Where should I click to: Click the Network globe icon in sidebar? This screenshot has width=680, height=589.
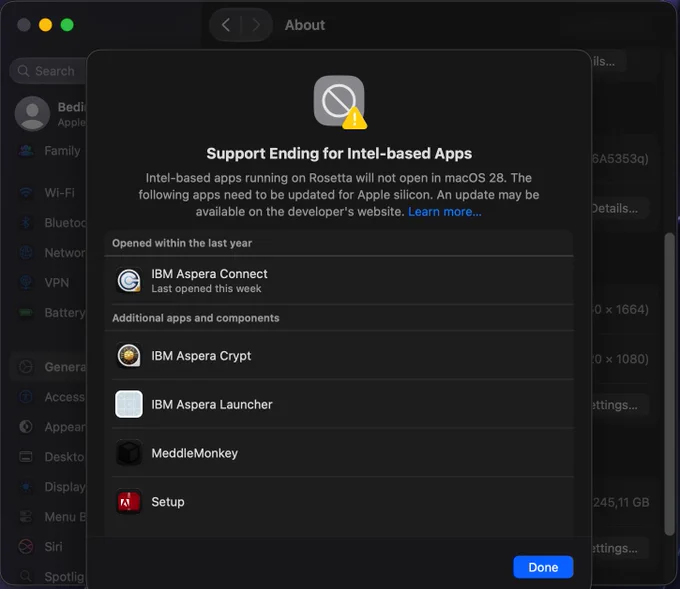tap(26, 252)
